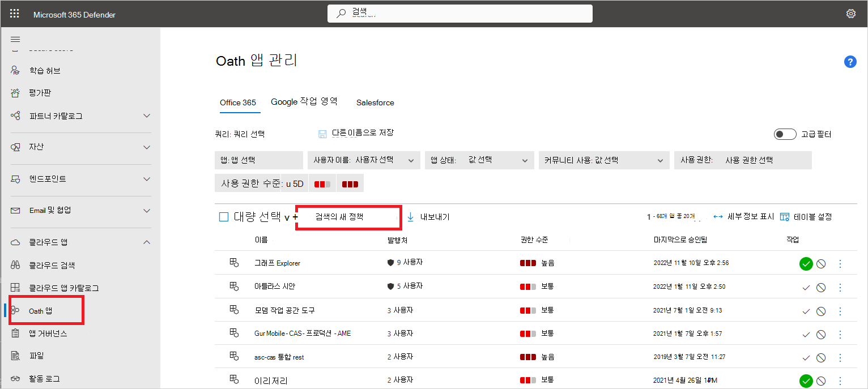Click the 활동 로그 glasses icon
868x389 pixels.
click(x=15, y=378)
